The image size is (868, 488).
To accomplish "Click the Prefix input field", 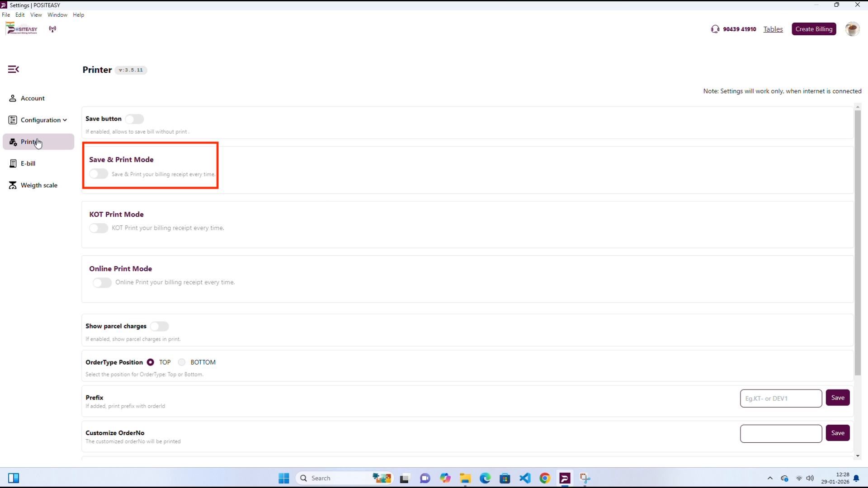I will click(x=781, y=399).
